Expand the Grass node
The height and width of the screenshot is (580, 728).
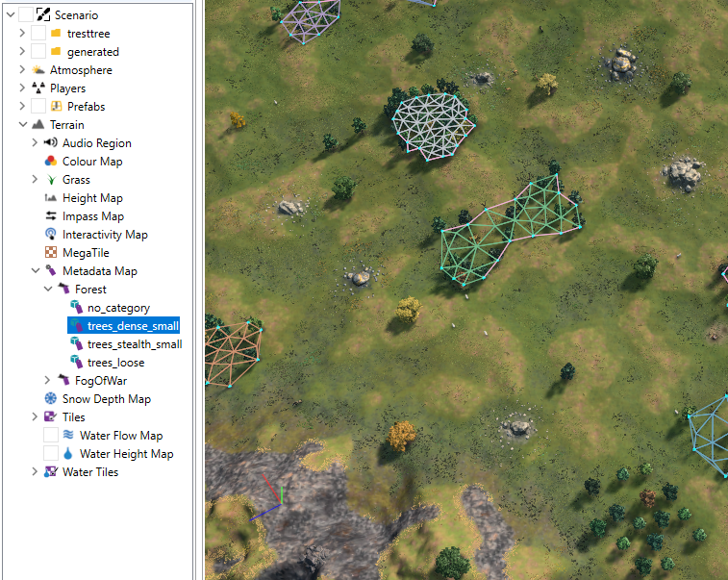tap(35, 179)
